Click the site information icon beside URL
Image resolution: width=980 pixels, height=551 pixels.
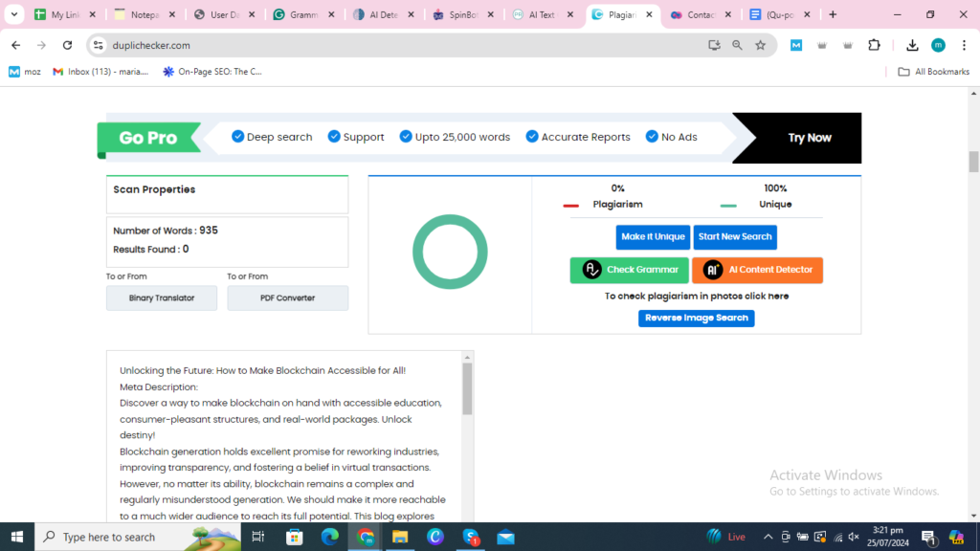coord(98,45)
